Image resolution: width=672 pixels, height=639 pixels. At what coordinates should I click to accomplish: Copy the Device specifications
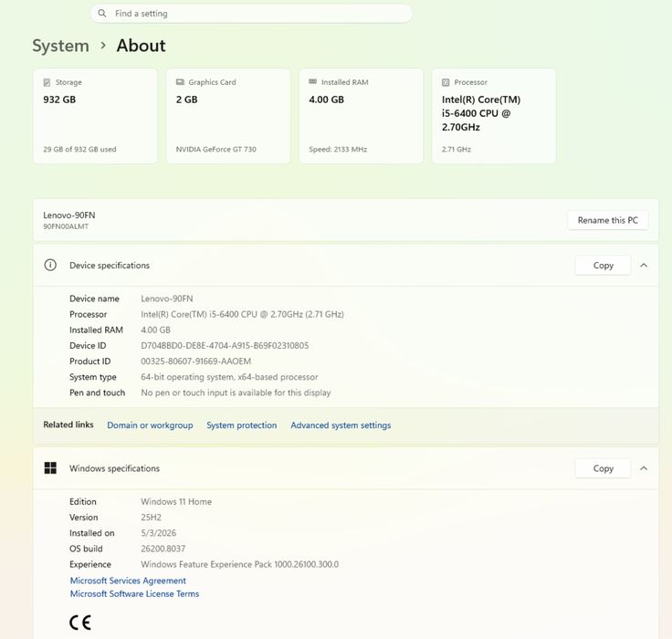coord(603,266)
